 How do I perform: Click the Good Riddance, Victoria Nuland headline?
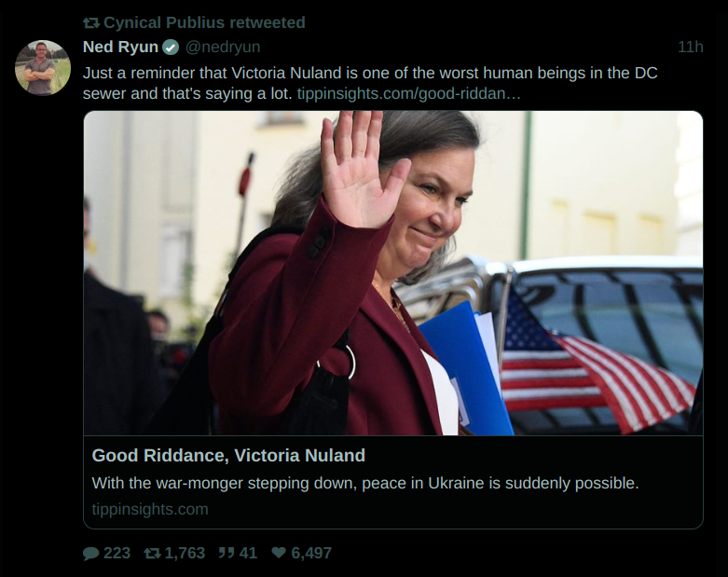tap(228, 456)
